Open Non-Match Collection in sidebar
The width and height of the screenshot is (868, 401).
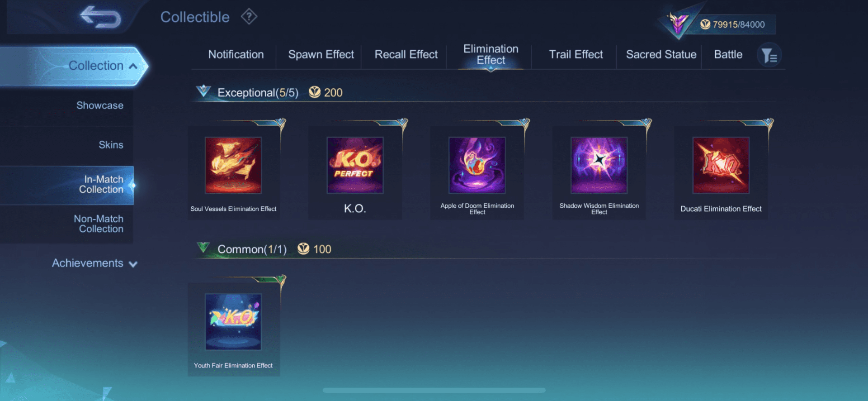[99, 224]
